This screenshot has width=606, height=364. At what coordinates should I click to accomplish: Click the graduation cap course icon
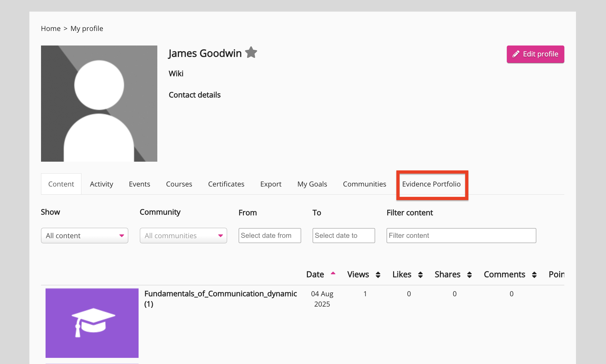[92, 323]
